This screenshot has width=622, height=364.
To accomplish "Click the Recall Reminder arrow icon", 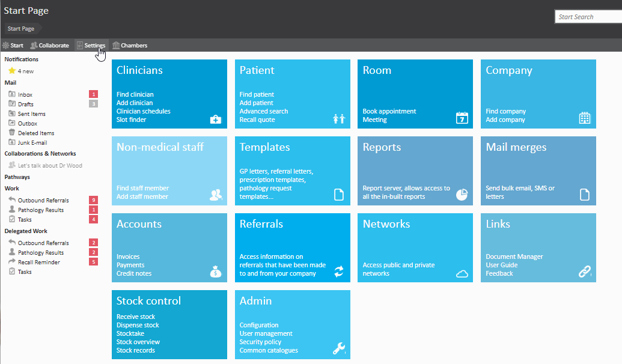I will pyautogui.click(x=12, y=261).
